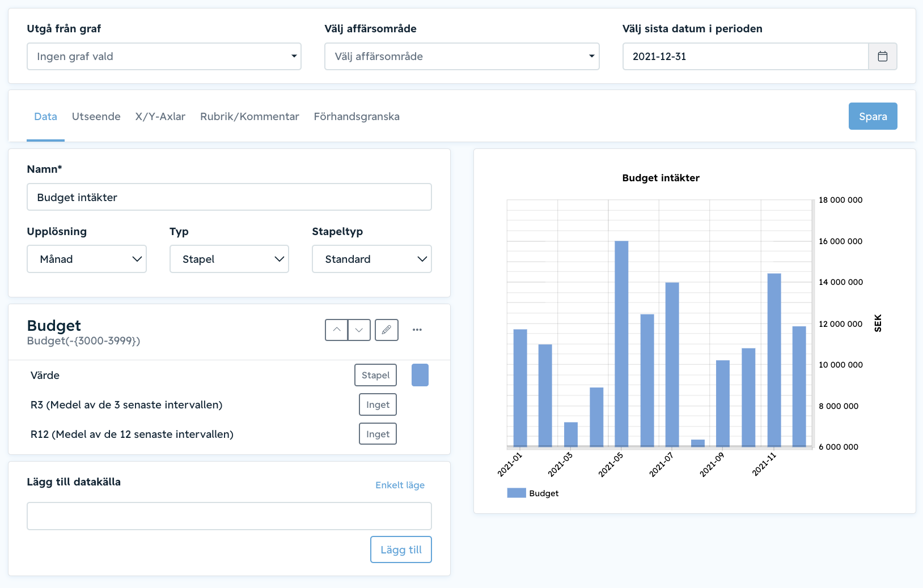Open the calendar date picker icon
The image size is (923, 588).
click(x=883, y=57)
